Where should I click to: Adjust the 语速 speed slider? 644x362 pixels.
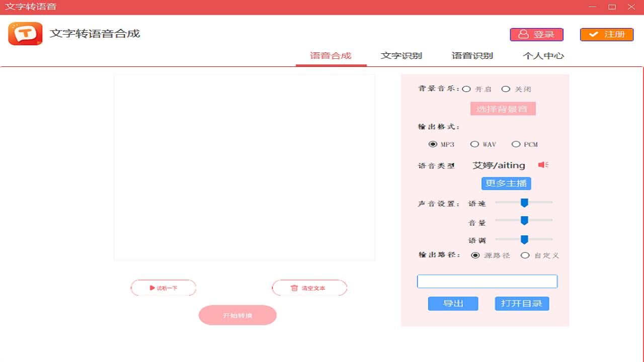pos(525,203)
